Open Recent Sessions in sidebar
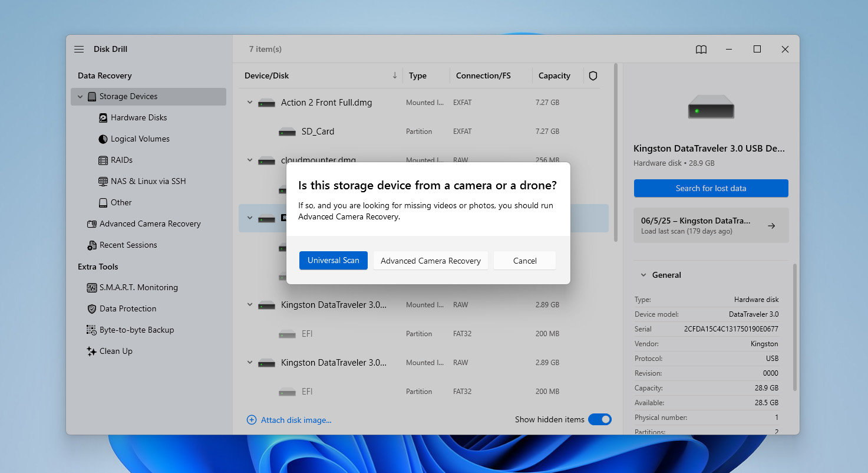The image size is (868, 473). coord(128,245)
